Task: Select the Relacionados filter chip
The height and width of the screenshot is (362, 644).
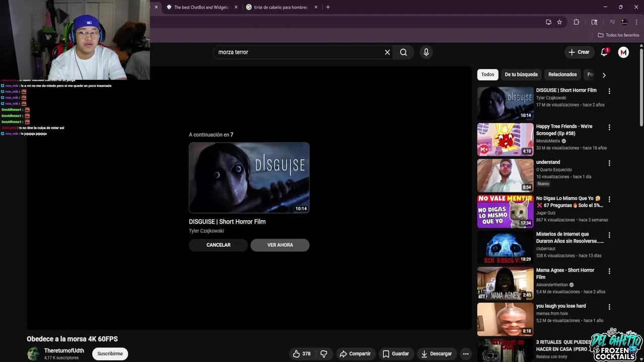Action: [x=562, y=74]
